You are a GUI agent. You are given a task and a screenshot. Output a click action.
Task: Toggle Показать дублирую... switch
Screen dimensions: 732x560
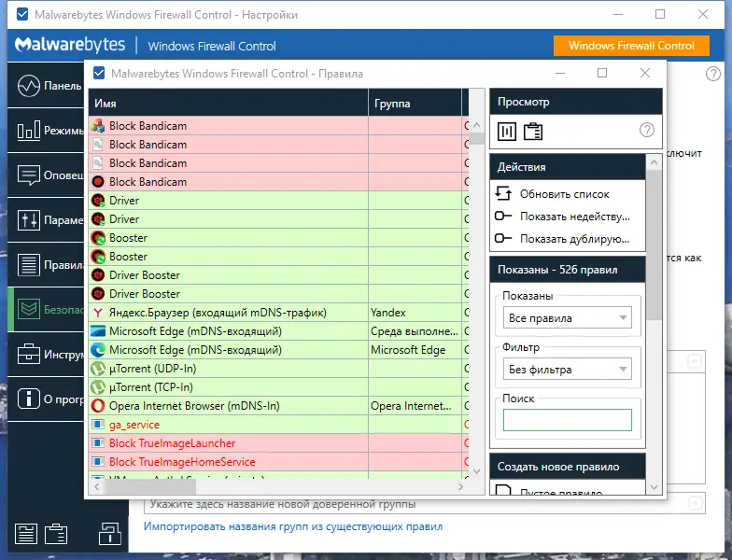[x=503, y=239]
